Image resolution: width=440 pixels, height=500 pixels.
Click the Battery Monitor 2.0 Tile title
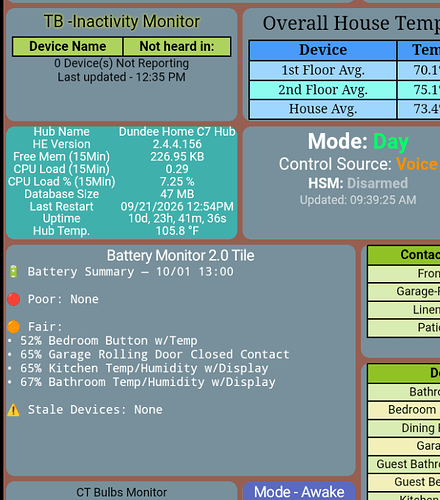(180, 256)
